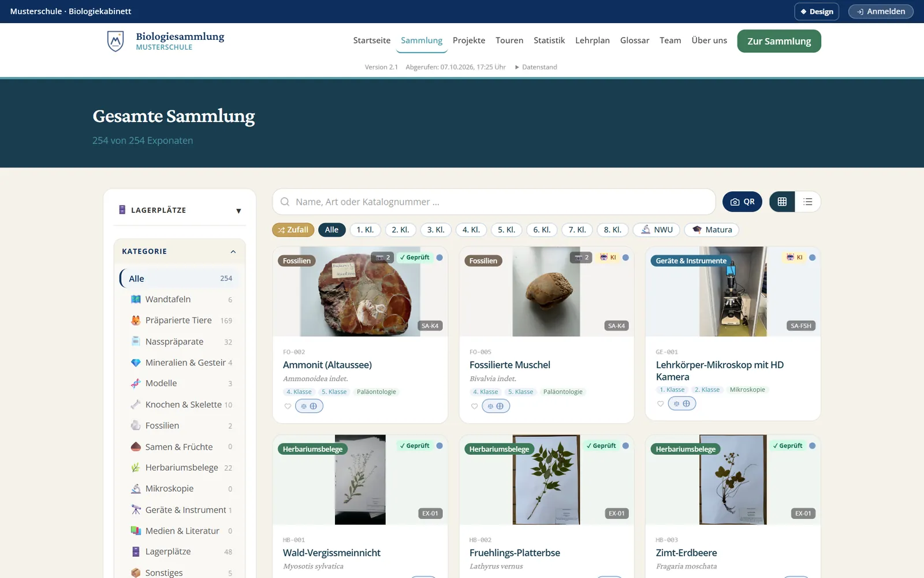This screenshot has width=924, height=578.
Task: Toggle the Matura filter chip
Action: pos(711,229)
